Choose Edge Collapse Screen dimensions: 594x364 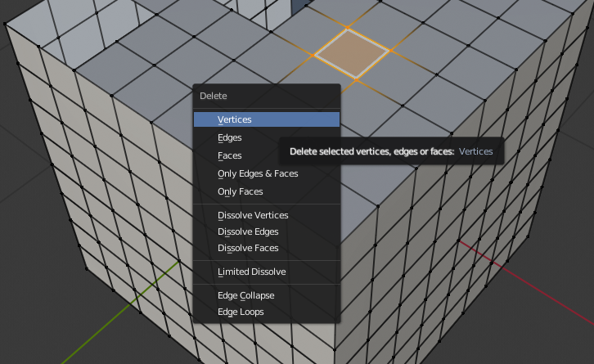point(267,295)
